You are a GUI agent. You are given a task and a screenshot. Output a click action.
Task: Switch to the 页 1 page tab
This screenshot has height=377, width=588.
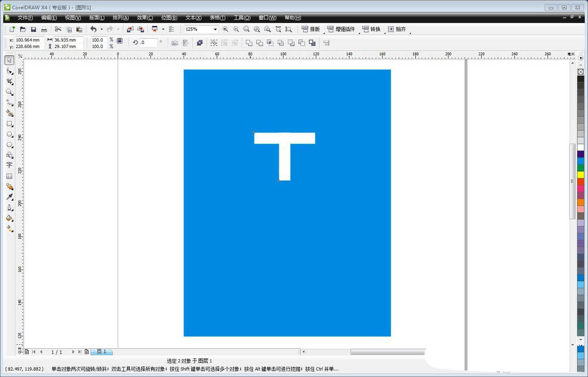[x=101, y=352]
